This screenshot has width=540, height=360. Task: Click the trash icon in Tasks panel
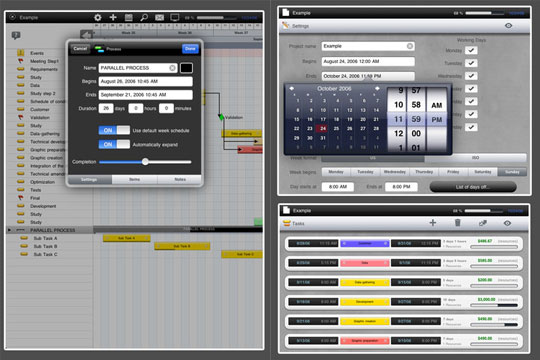[x=457, y=223]
